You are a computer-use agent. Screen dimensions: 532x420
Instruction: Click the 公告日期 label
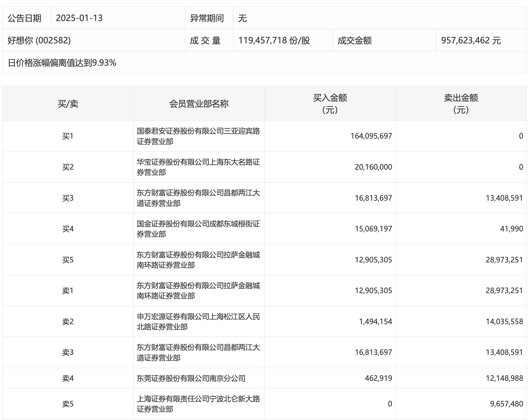tap(24, 18)
